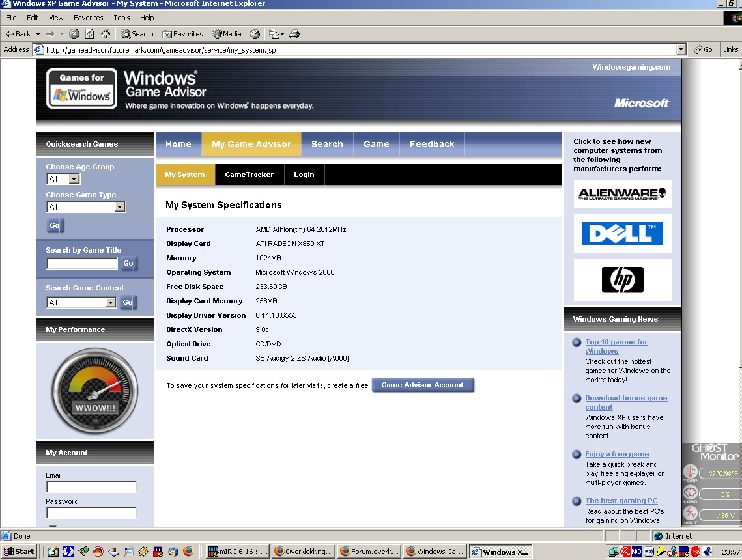Go to the Home page icon
The width and height of the screenshot is (742, 560).
(x=106, y=34)
